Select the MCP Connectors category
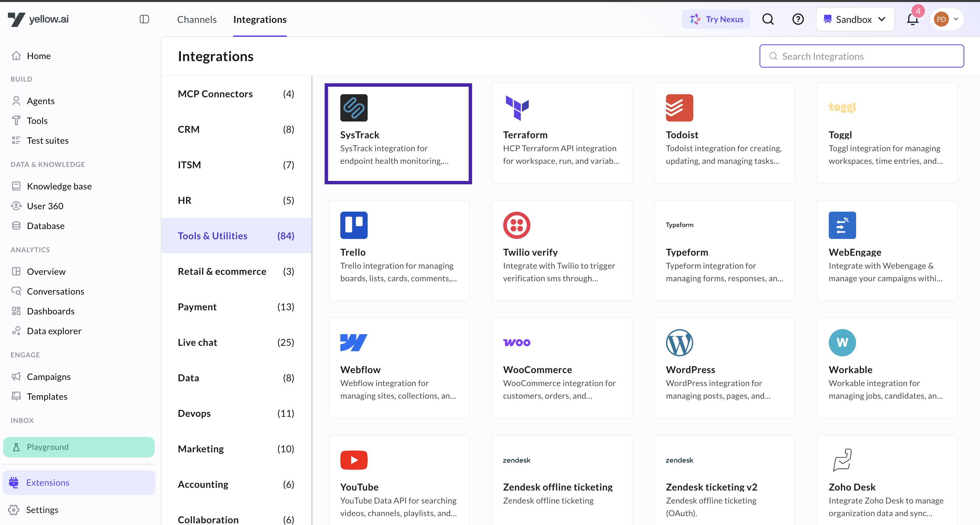This screenshot has height=525, width=980. coord(236,94)
